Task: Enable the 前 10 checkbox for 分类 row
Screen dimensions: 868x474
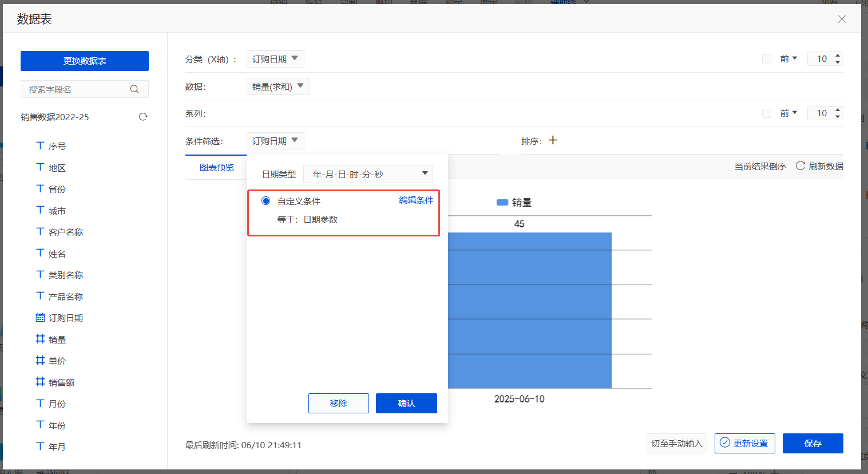Action: (767, 59)
